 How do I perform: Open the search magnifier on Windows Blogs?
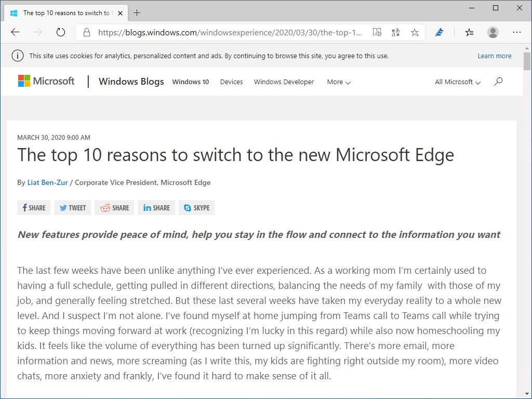[498, 82]
